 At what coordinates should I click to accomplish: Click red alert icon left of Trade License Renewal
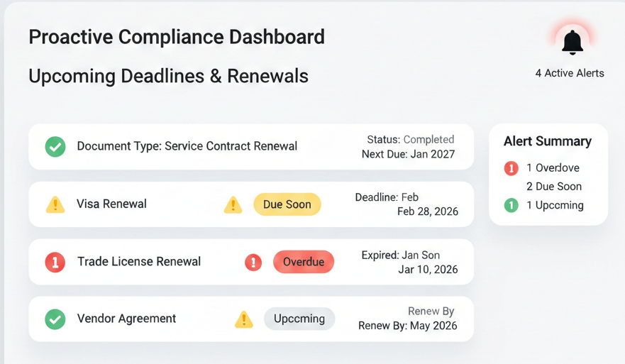tap(55, 262)
